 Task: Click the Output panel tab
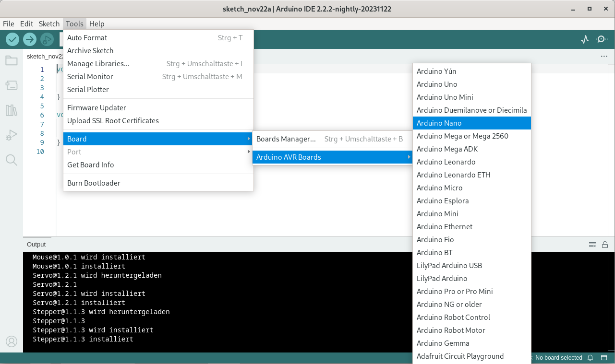[x=36, y=245]
